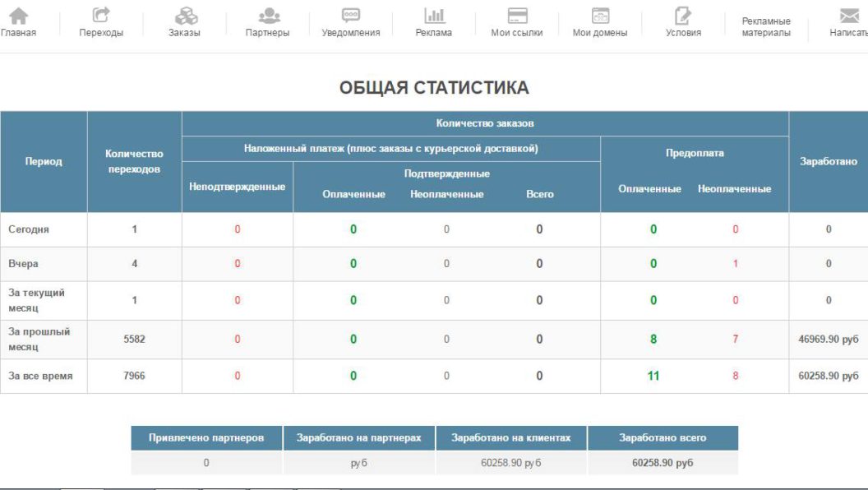This screenshot has height=490, width=868.
Task: Open the Мои ссылки icon
Action: coord(517,16)
